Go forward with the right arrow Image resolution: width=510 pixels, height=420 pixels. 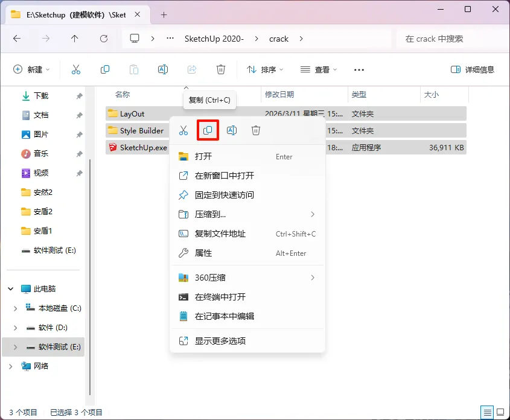(x=46, y=39)
